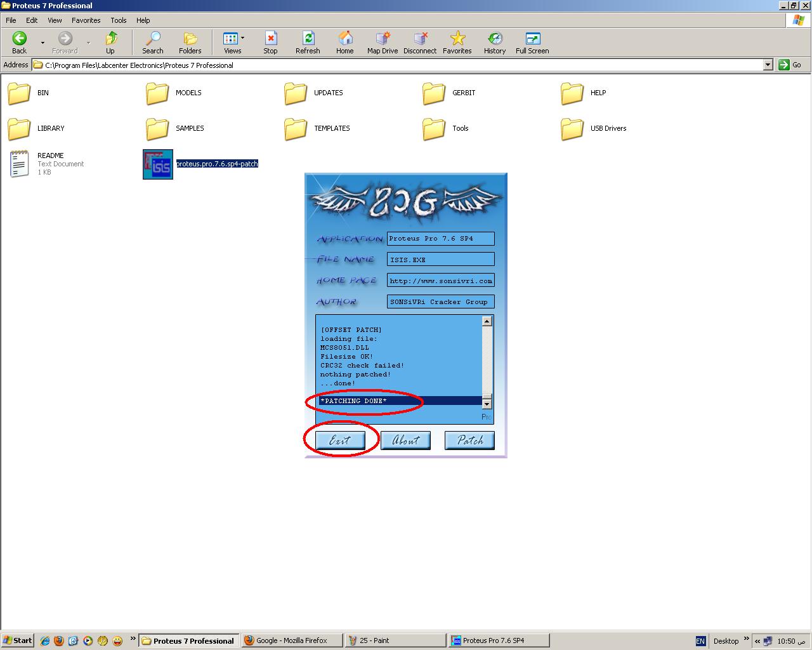Launch Firefox from Quick Launch
The width and height of the screenshot is (812, 650).
pos(59,641)
